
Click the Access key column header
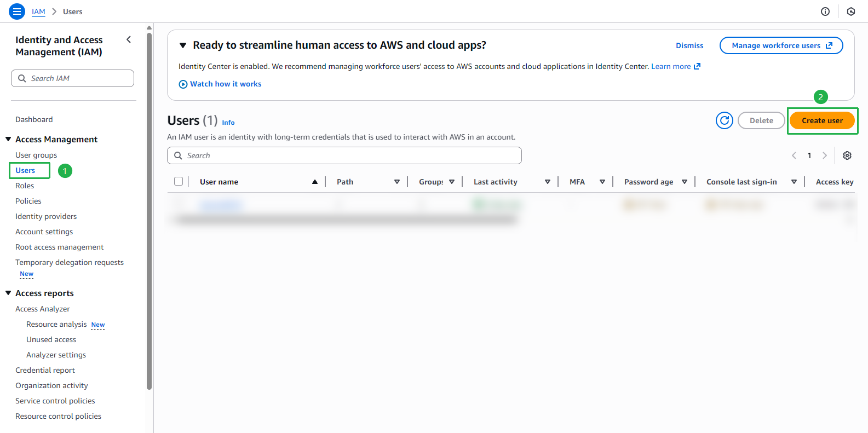[x=835, y=182]
